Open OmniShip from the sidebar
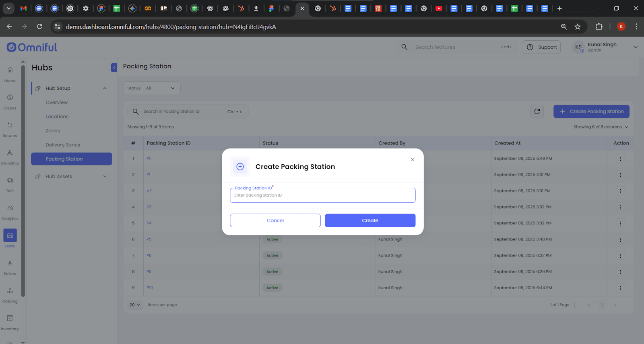This screenshot has height=344, width=644. [x=10, y=157]
